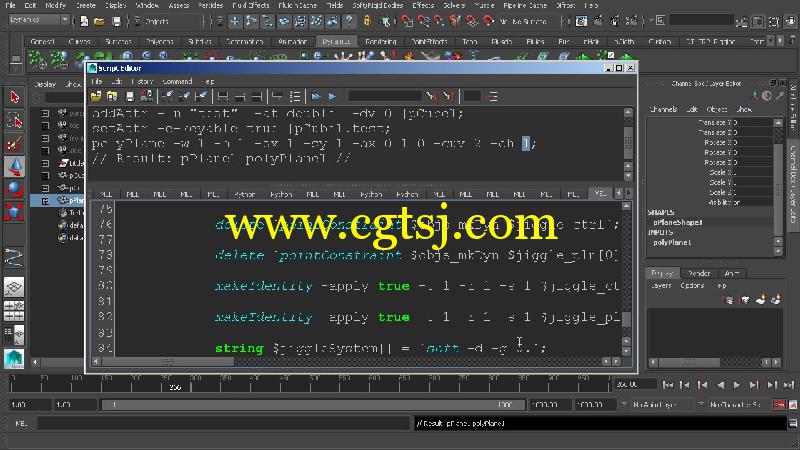Activate the Scale tool cube icon

click(14, 212)
